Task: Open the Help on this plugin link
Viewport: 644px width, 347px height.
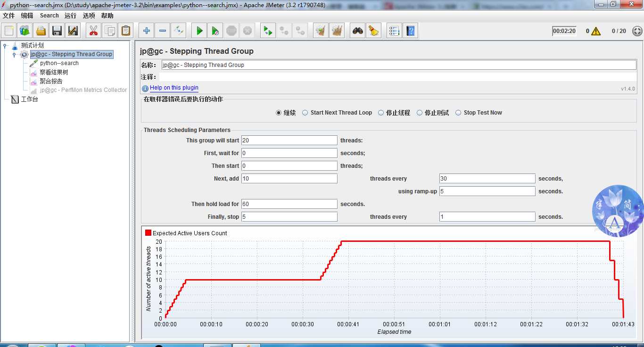Action: 174,88
